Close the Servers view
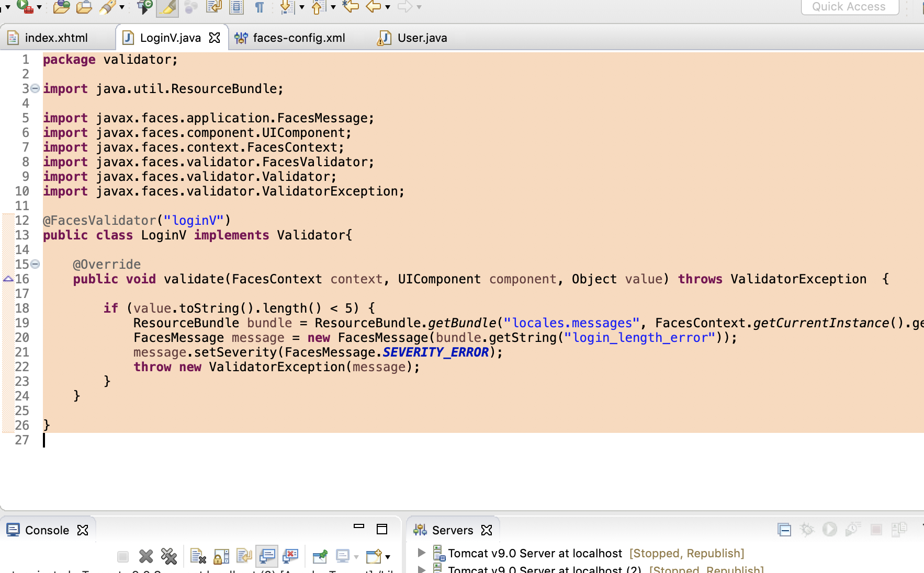Screen dimensions: 924x573 click(x=487, y=530)
